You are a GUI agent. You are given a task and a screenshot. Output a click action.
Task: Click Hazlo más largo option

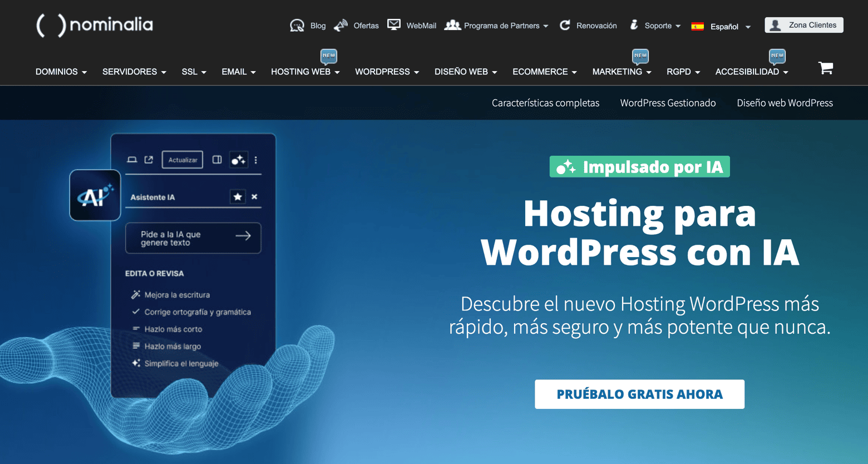click(172, 347)
